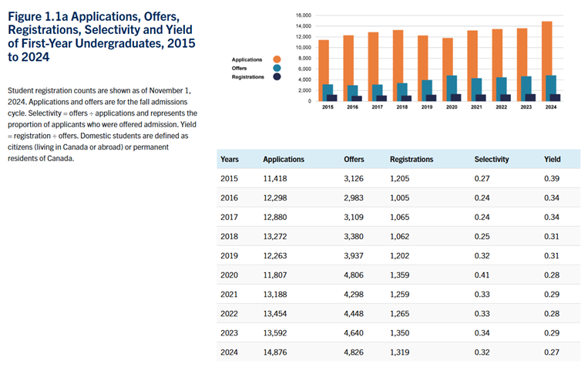
Task: Click the orange Applications legend circle
Action: [x=277, y=59]
